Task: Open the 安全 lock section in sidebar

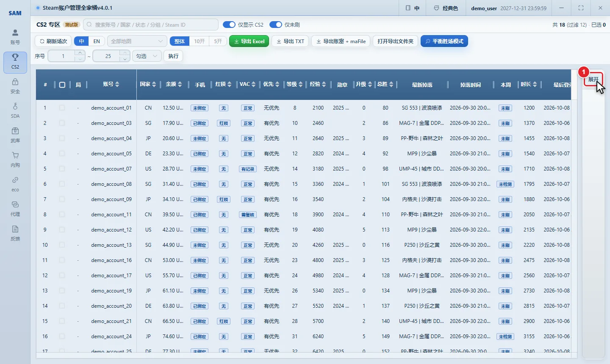Action: click(15, 86)
